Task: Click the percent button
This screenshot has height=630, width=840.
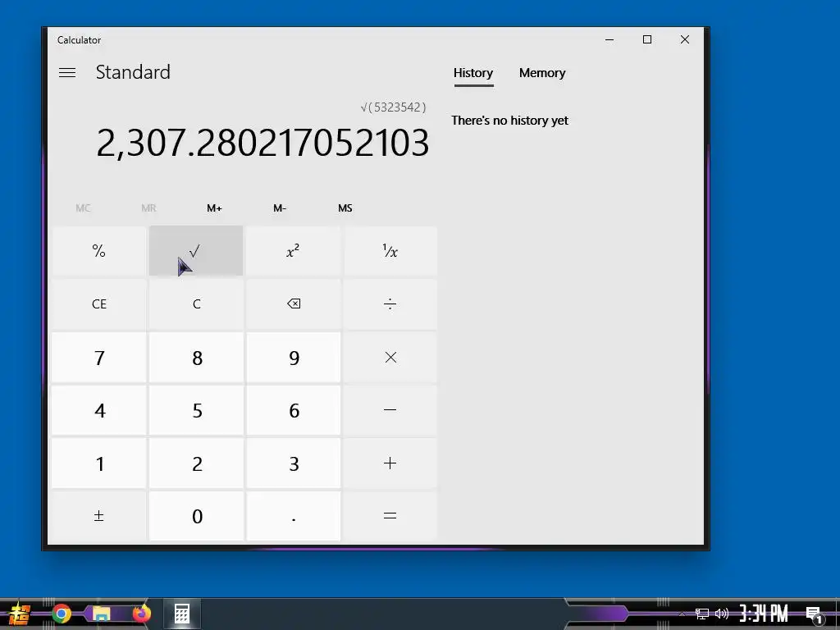Action: point(99,251)
